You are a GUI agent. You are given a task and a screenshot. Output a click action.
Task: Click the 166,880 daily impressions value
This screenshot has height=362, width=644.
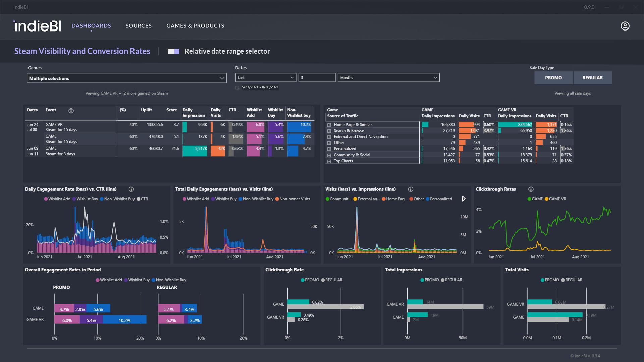point(448,125)
